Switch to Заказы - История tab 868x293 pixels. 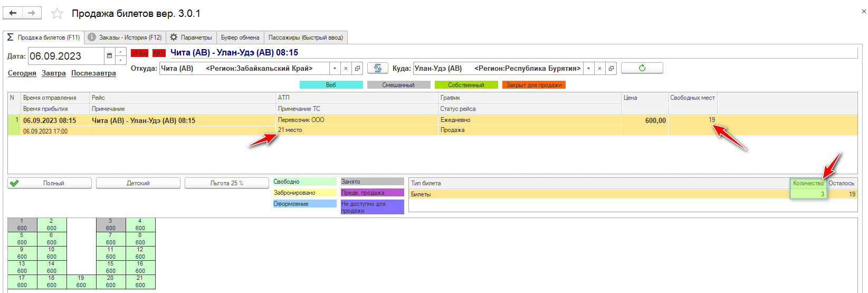[x=125, y=37]
